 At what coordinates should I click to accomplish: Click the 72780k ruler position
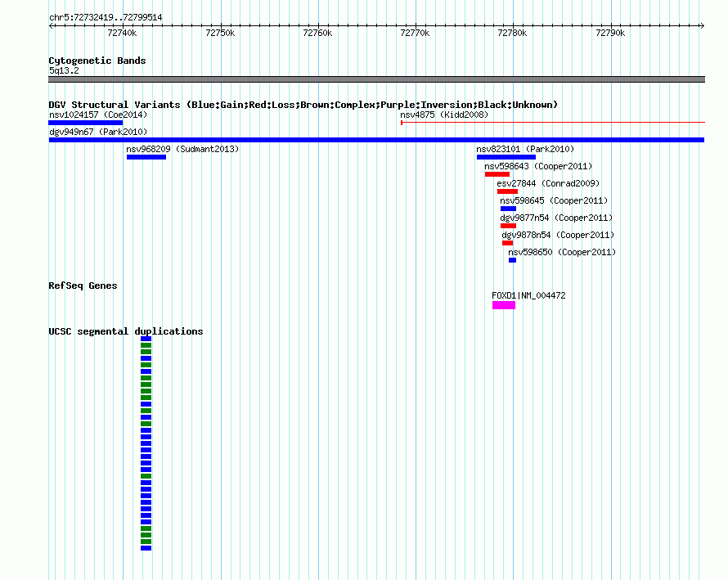click(513, 33)
